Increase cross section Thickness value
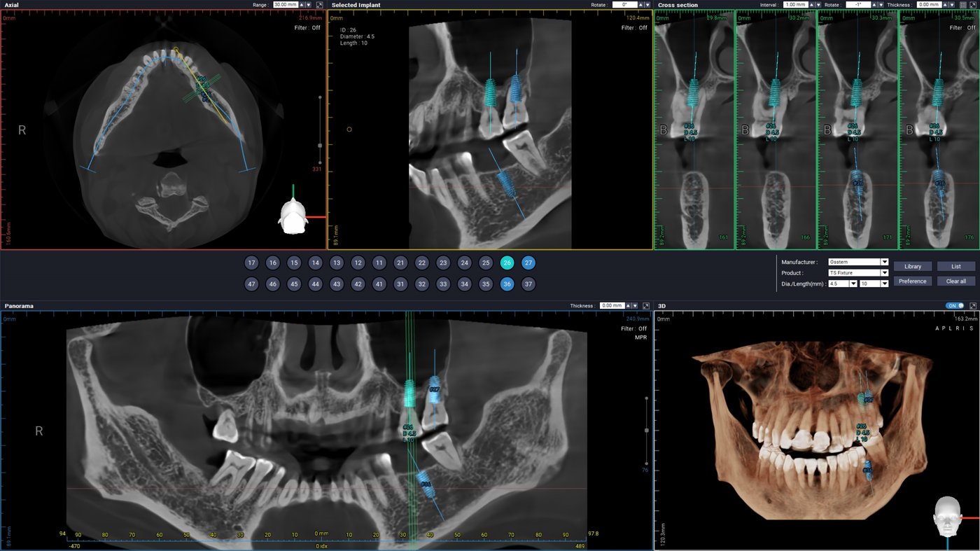Screen dimensions: 980x551 945,4
